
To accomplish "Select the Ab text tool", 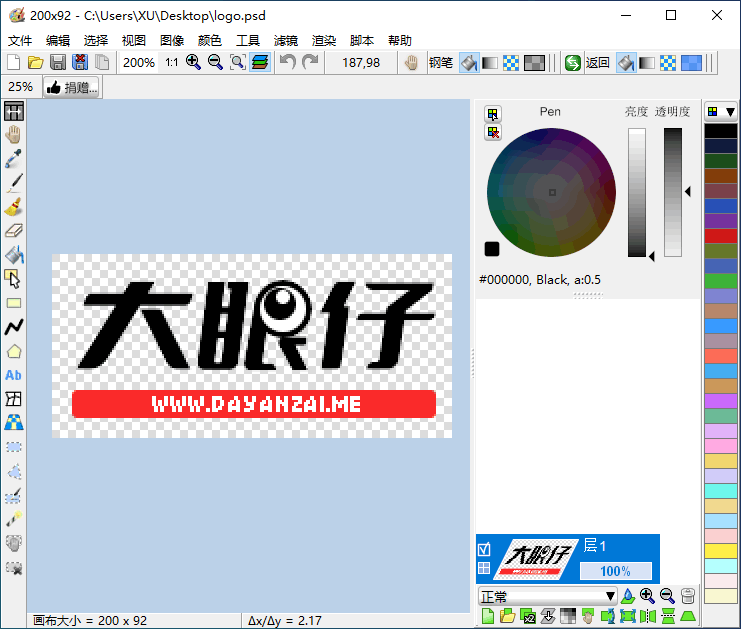I will 14,375.
